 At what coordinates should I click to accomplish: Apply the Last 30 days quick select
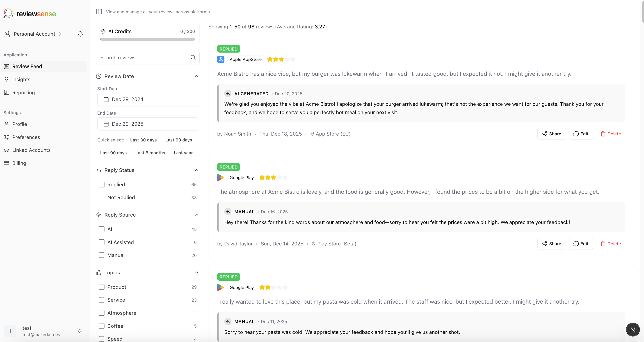pos(143,140)
